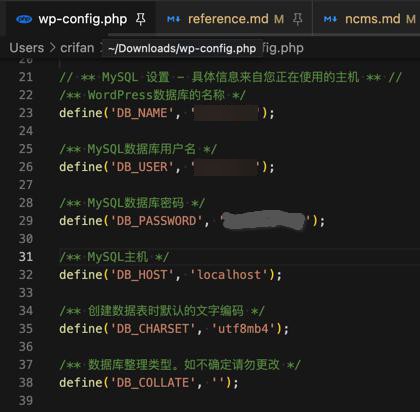The width and height of the screenshot is (420, 412).
Task: Click the M modified badge on reference.md
Action: [x=279, y=19]
